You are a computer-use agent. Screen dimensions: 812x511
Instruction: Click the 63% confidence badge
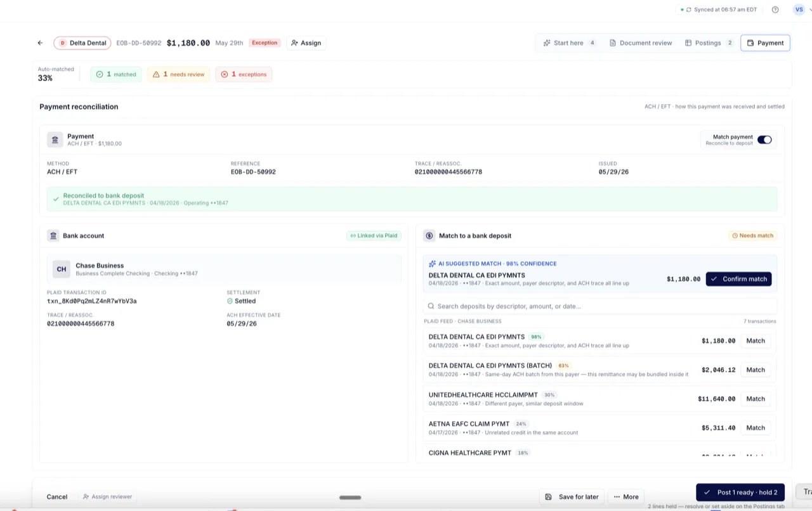(x=563, y=366)
